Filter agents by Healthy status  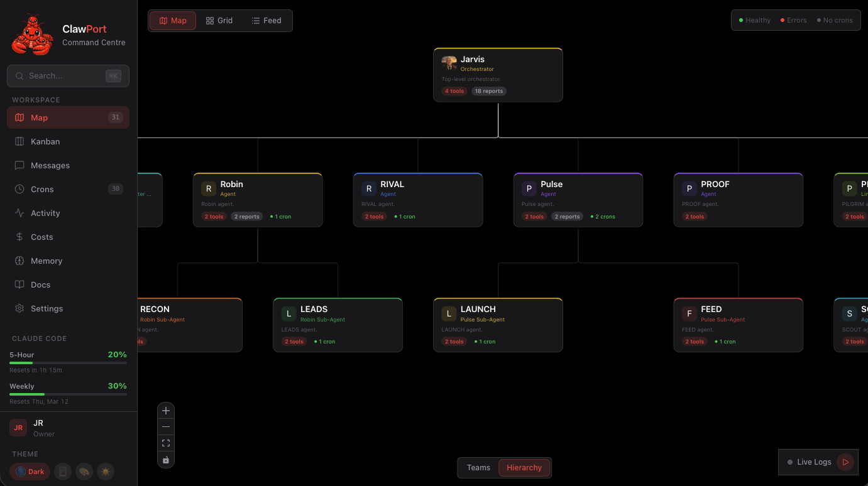[754, 19]
